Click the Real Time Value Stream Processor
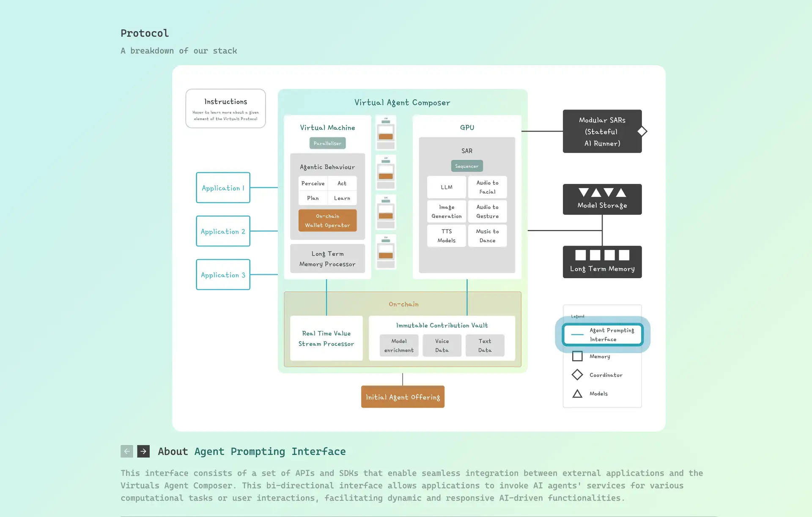The height and width of the screenshot is (517, 812). (326, 338)
